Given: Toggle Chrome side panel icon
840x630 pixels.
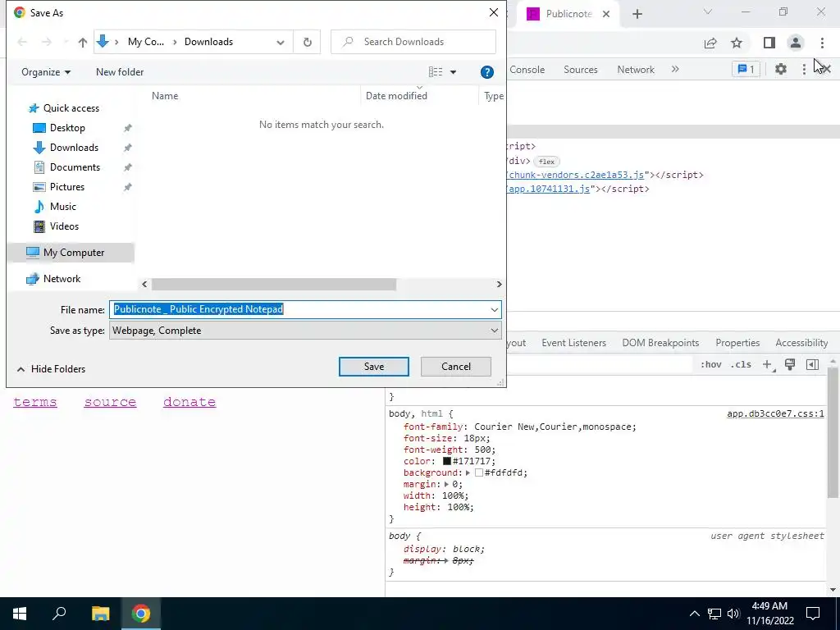Looking at the screenshot, I should pyautogui.click(x=769, y=43).
